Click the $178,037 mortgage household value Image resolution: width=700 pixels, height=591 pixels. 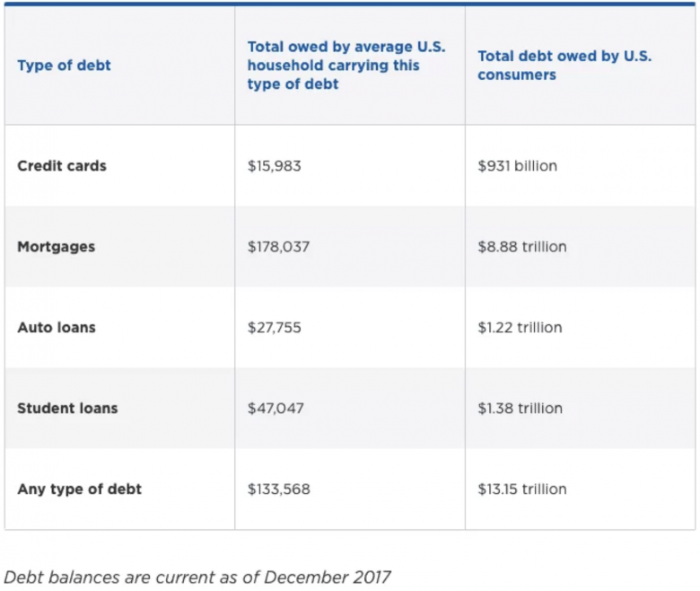(278, 247)
